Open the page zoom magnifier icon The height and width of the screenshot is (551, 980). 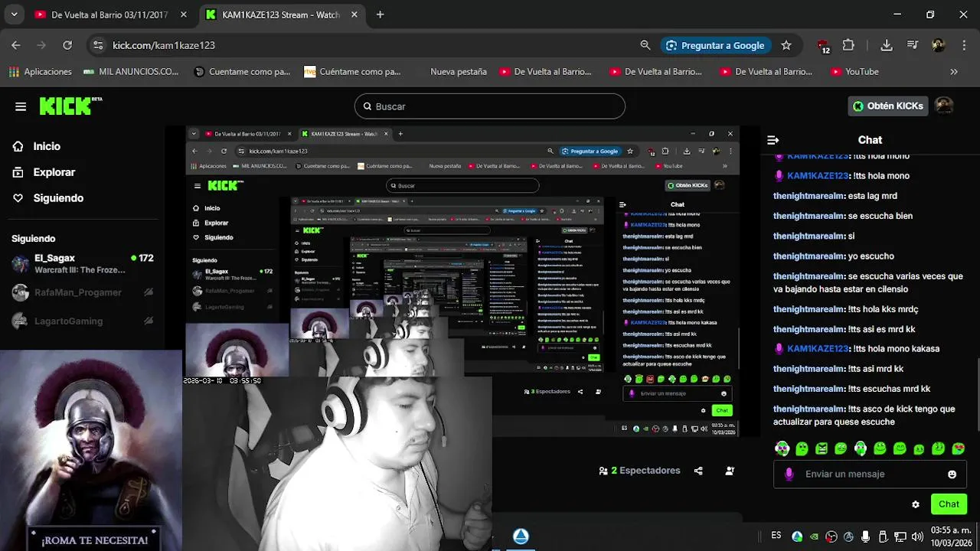pyautogui.click(x=645, y=45)
